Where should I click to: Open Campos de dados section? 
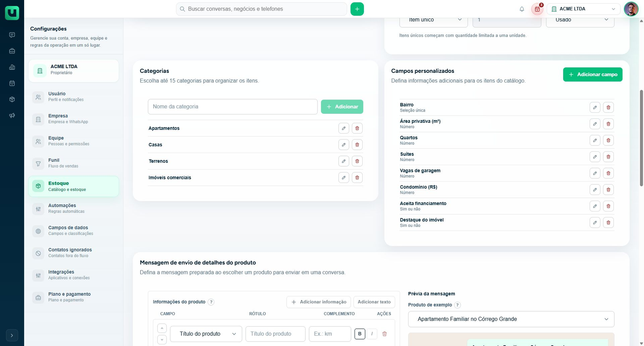coord(74,230)
